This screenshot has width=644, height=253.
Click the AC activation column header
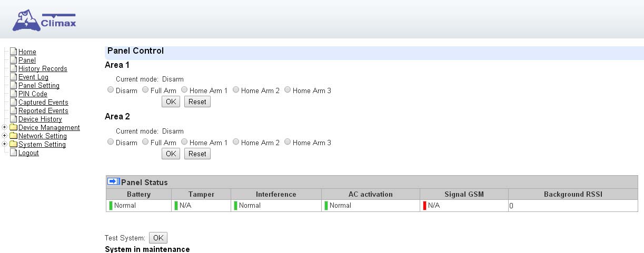(371, 194)
